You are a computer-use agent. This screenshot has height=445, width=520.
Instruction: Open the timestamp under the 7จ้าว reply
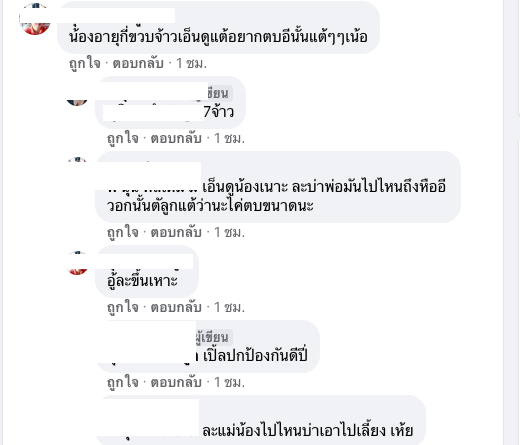[x=229, y=138]
